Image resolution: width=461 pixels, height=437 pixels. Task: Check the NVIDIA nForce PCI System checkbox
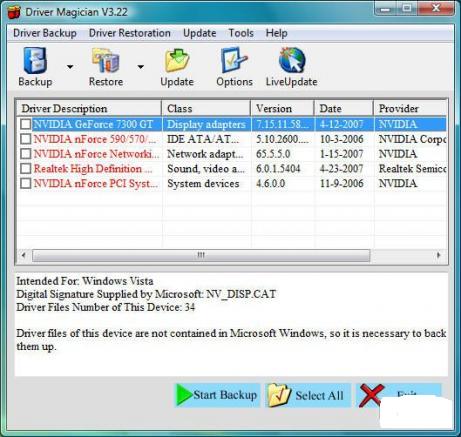coord(26,183)
